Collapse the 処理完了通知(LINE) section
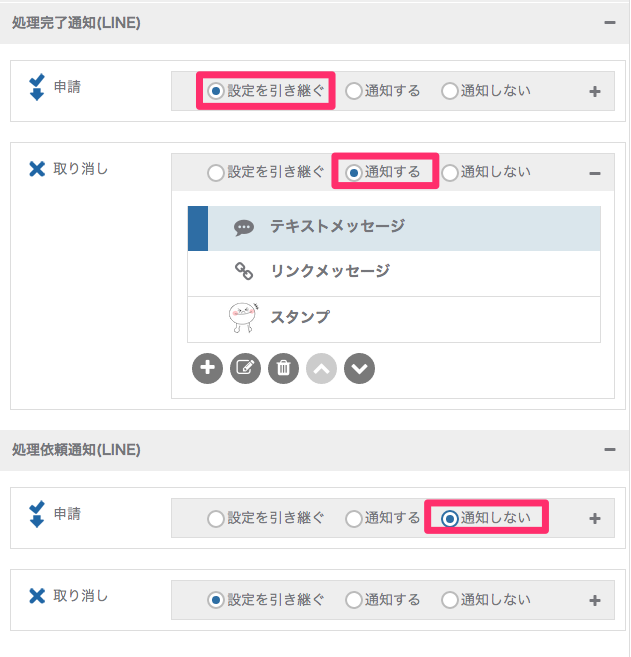 pos(610,23)
